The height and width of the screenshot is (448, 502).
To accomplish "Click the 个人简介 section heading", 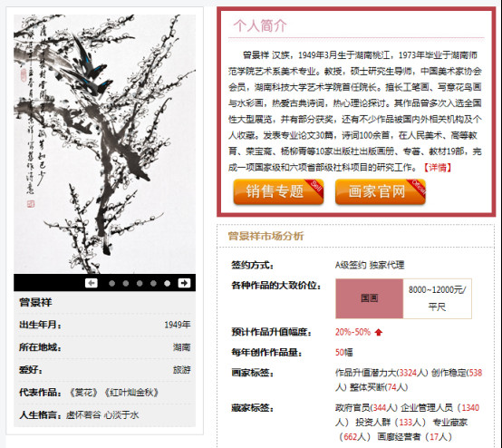I will coord(260,25).
